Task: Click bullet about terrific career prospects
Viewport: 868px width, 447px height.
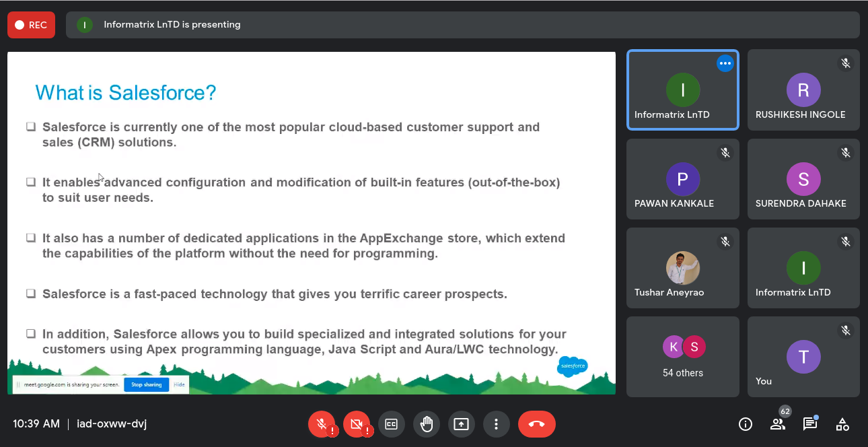Action: 275,294
